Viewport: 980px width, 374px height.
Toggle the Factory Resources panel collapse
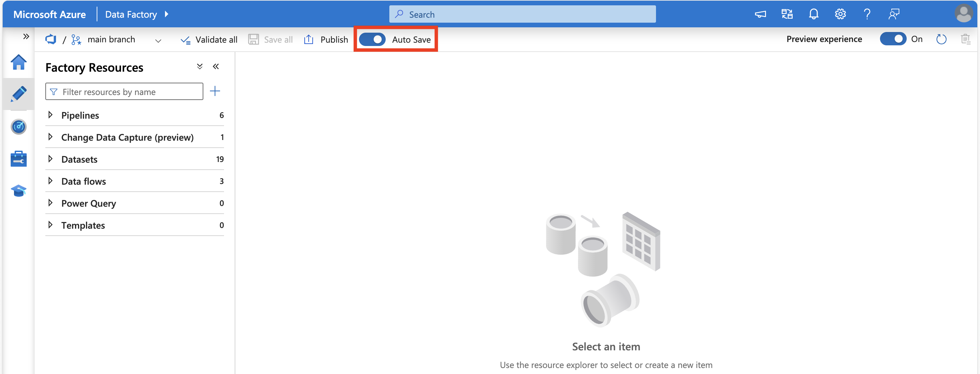pos(216,68)
